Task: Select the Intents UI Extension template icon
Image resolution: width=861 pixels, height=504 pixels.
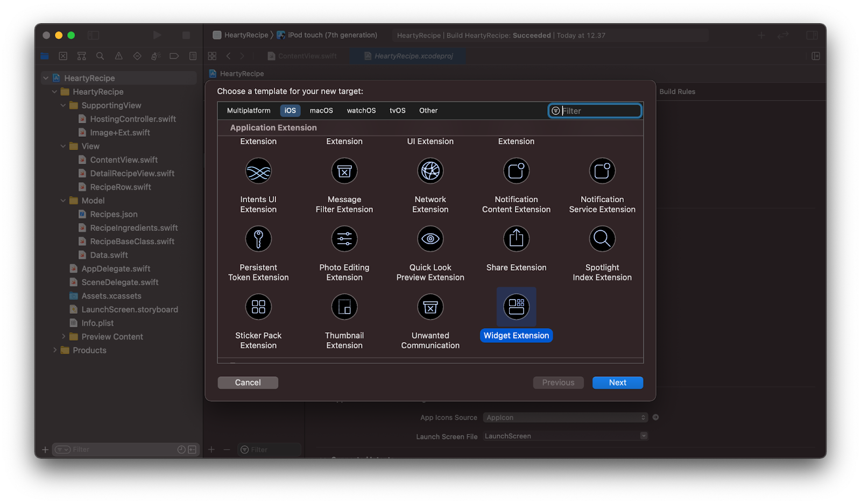Action: 258,171
